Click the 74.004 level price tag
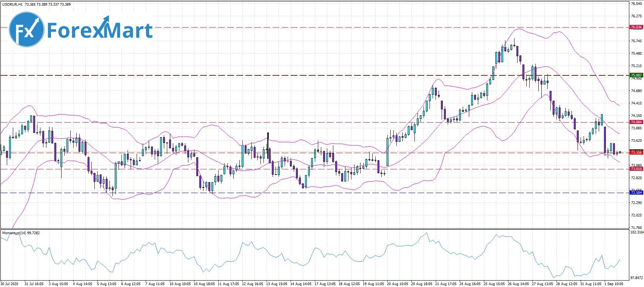 [636, 122]
